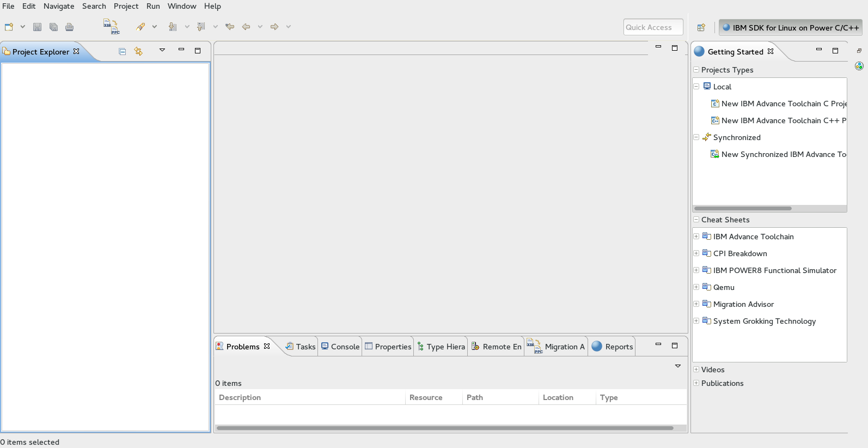Open the File menu
This screenshot has height=448, width=868.
[8, 6]
